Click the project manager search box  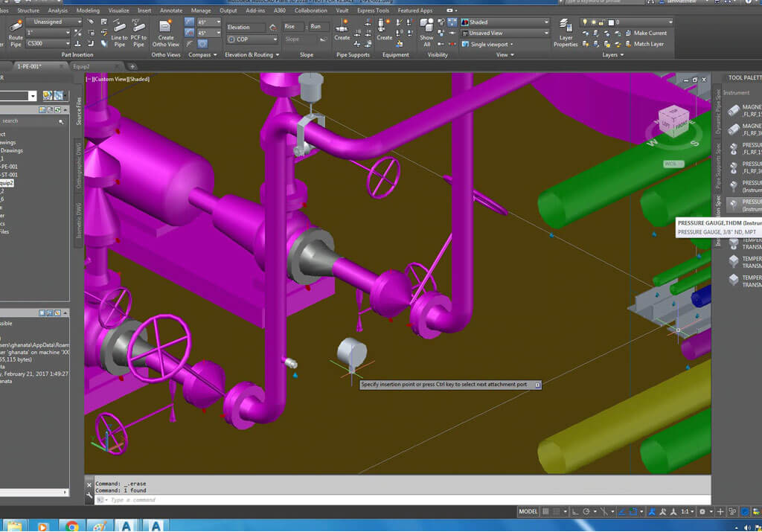click(x=32, y=121)
